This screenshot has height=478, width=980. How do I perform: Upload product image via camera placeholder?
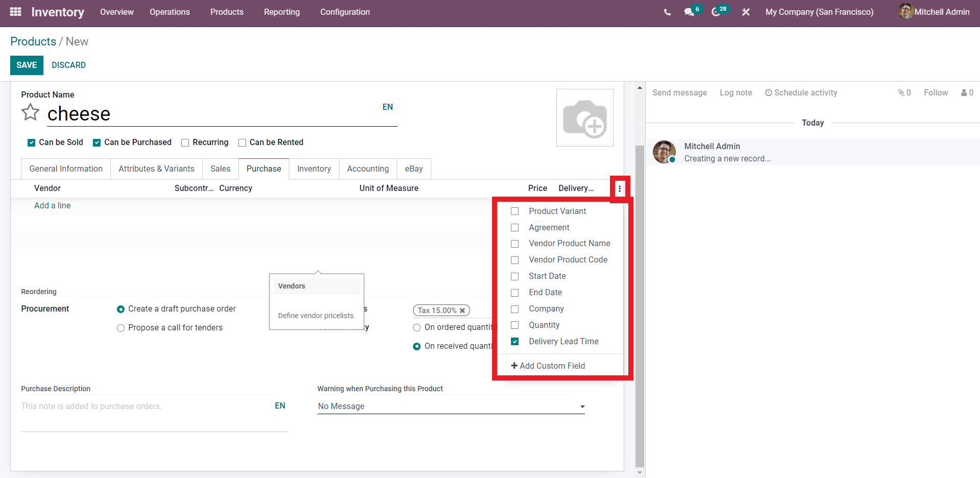pos(585,118)
